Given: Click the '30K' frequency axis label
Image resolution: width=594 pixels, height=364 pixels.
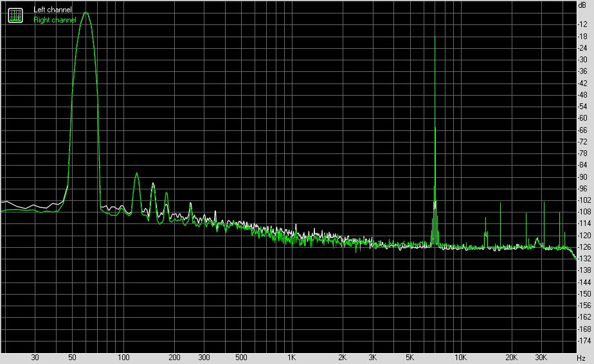Looking at the screenshot, I should pyautogui.click(x=541, y=358).
